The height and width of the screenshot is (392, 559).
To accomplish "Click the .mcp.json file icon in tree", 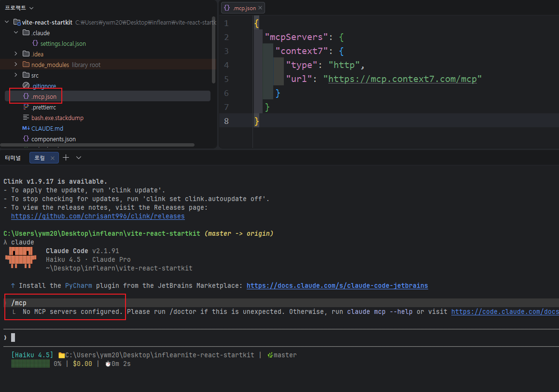I will pos(26,96).
